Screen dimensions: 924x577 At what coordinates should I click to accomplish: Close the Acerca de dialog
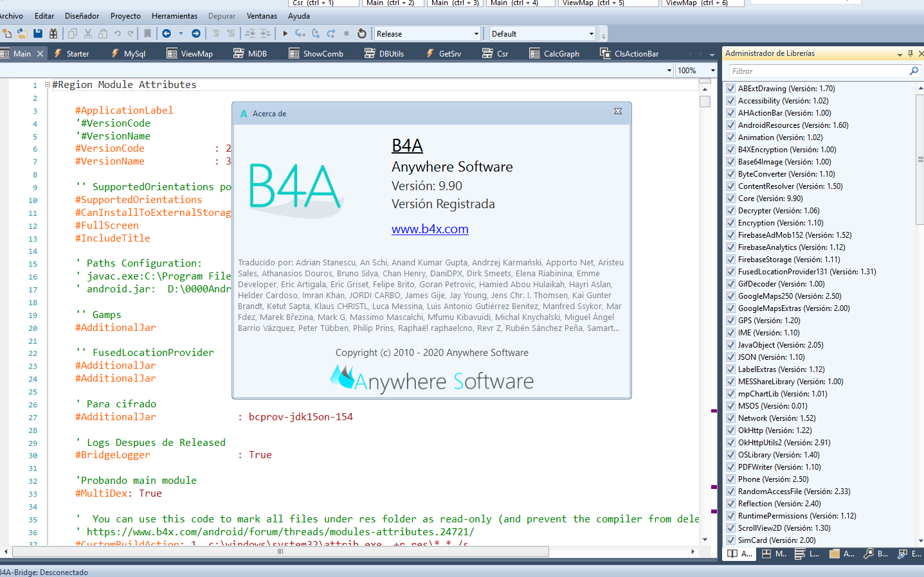[618, 111]
